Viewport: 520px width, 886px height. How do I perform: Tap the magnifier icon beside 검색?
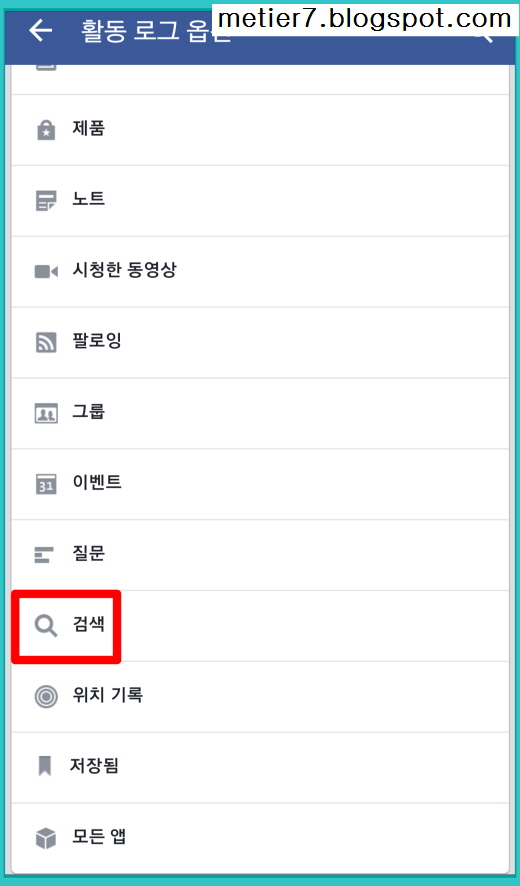click(x=46, y=626)
